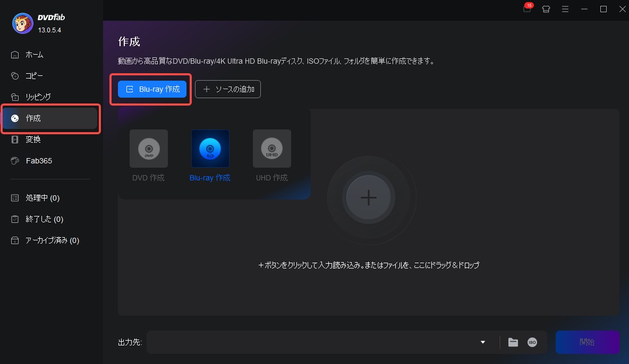
Task: Select the Fab365 sidebar icon
Action: [x=37, y=160]
